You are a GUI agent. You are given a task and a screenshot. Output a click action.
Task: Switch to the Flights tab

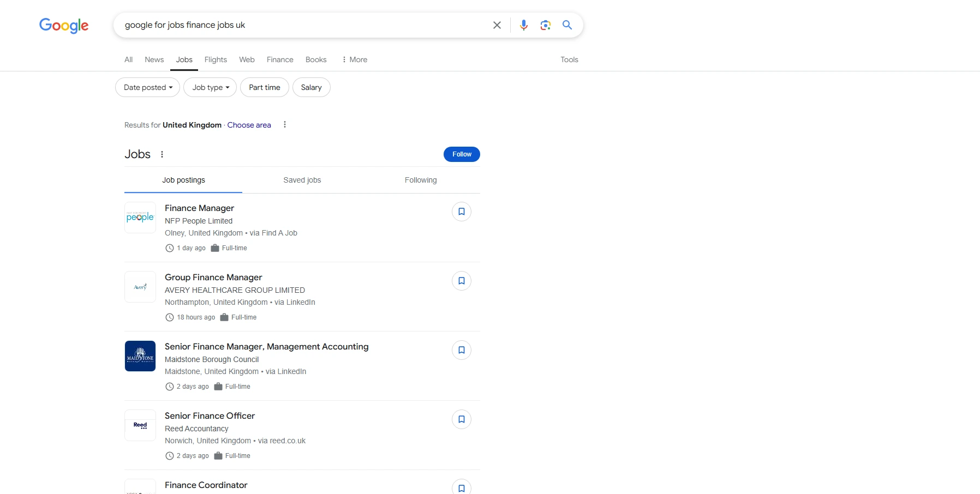point(216,59)
